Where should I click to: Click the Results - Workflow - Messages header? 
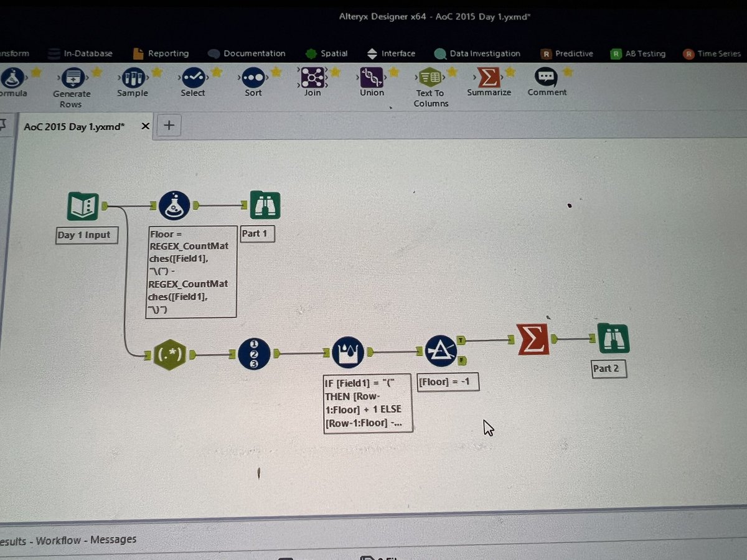[x=67, y=540]
